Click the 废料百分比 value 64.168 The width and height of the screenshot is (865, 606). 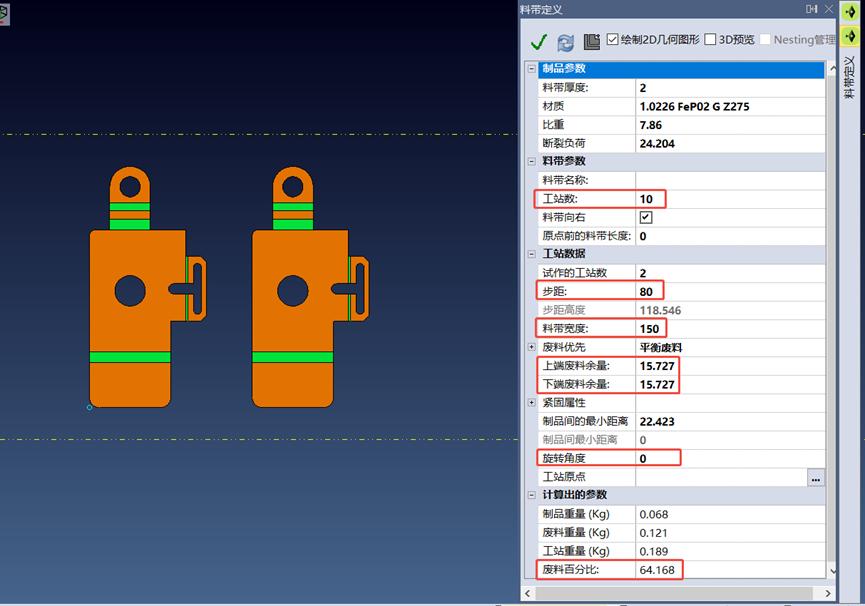pyautogui.click(x=730, y=570)
